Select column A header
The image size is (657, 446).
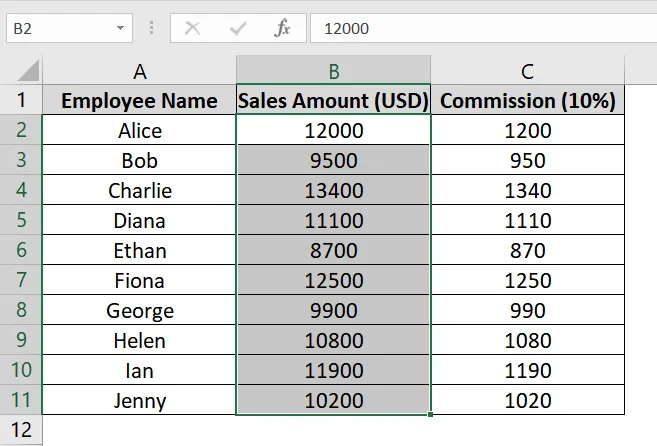click(x=140, y=70)
